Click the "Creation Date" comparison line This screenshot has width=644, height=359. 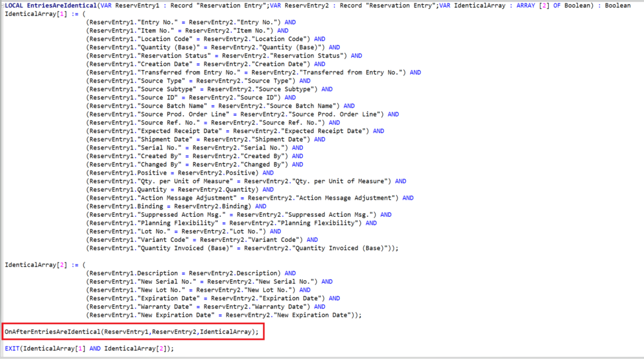(x=205, y=64)
